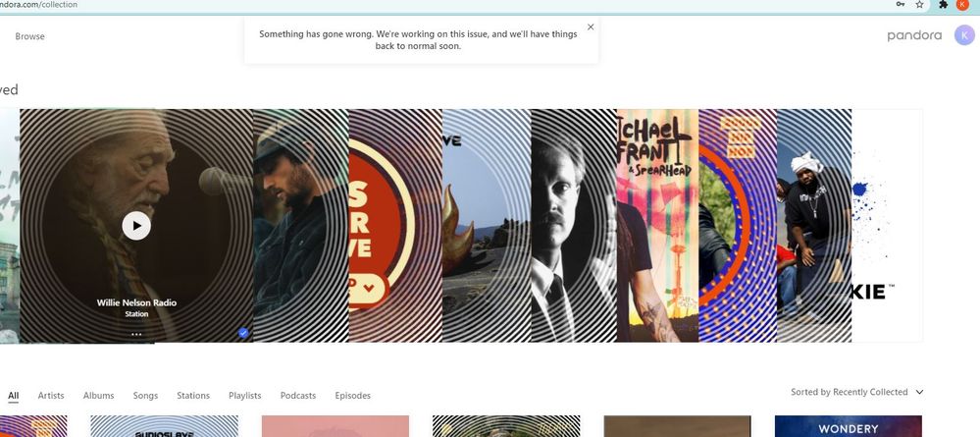Expand the Sorted by Recently Collected dropdown
This screenshot has height=437, width=980.
click(x=857, y=392)
